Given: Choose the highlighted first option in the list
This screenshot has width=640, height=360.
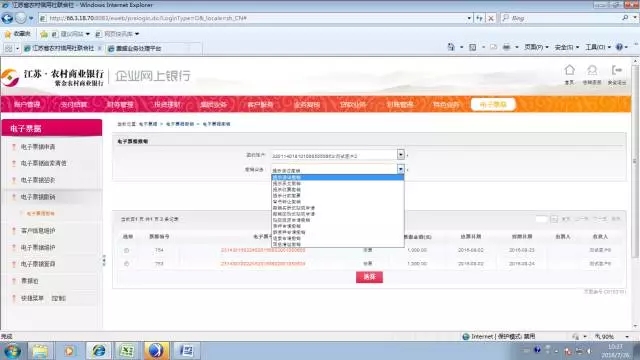Looking at the screenshot, I should click(x=338, y=178).
